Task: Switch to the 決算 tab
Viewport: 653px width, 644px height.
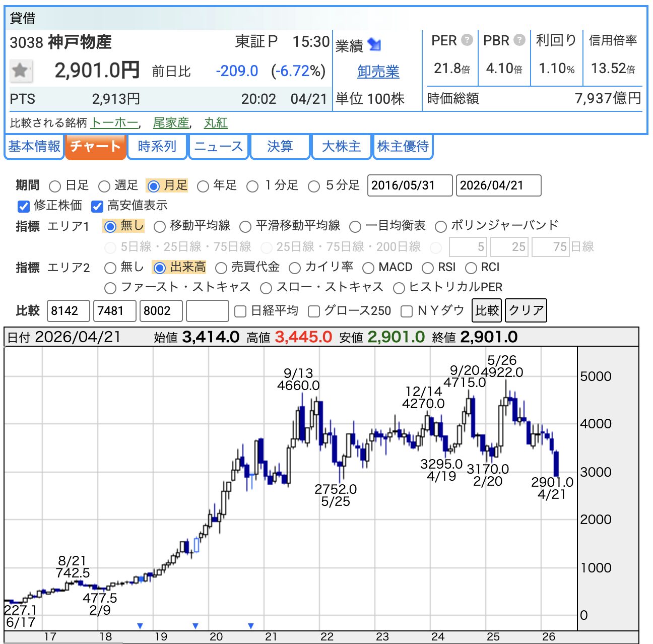Action: click(280, 147)
